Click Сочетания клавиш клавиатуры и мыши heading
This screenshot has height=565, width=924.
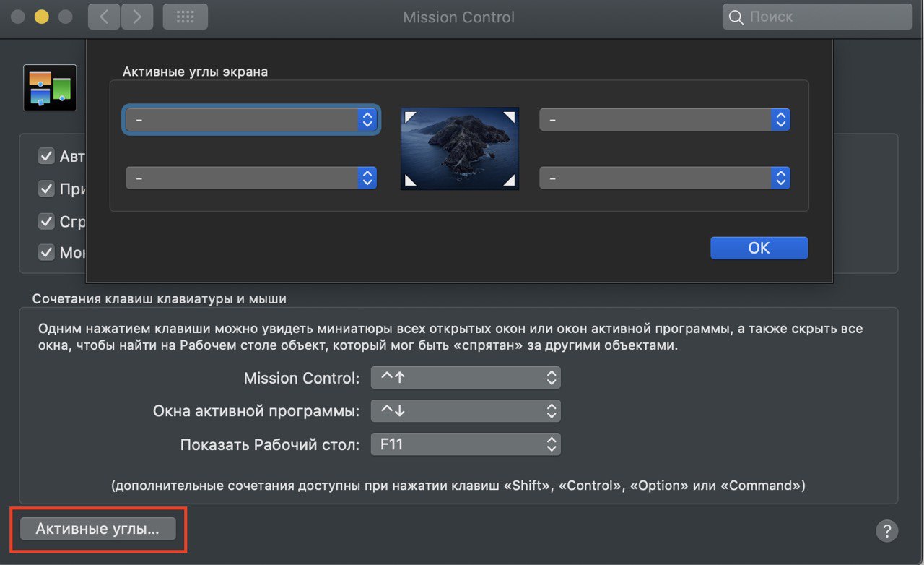[x=160, y=298]
